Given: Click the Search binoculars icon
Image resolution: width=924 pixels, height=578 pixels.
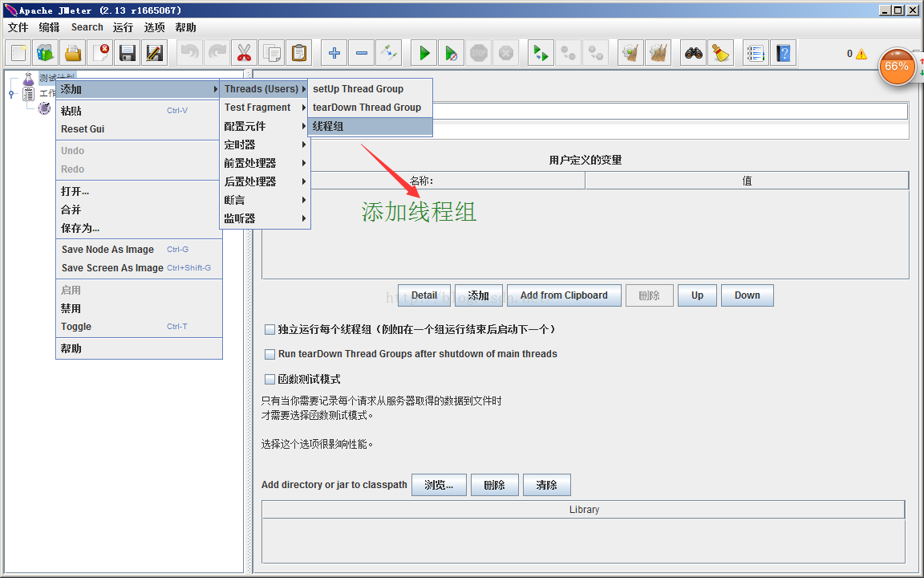Looking at the screenshot, I should (x=694, y=53).
